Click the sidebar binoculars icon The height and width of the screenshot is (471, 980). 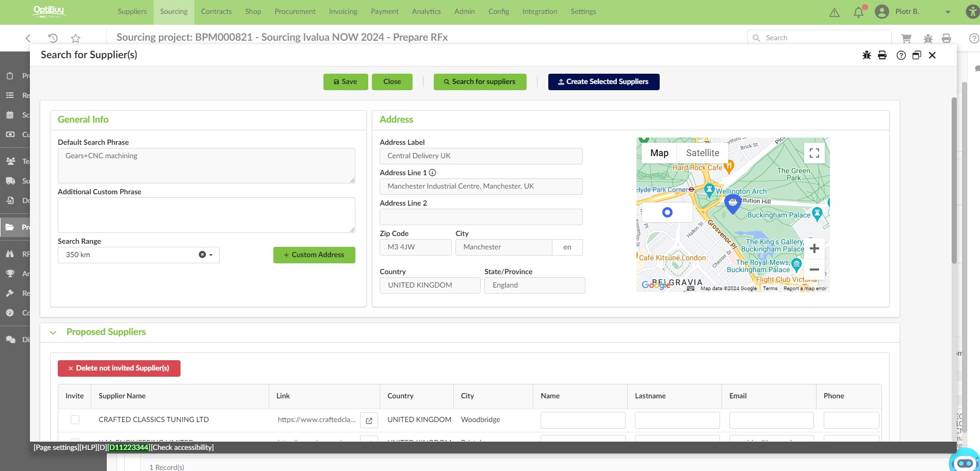tap(10, 254)
